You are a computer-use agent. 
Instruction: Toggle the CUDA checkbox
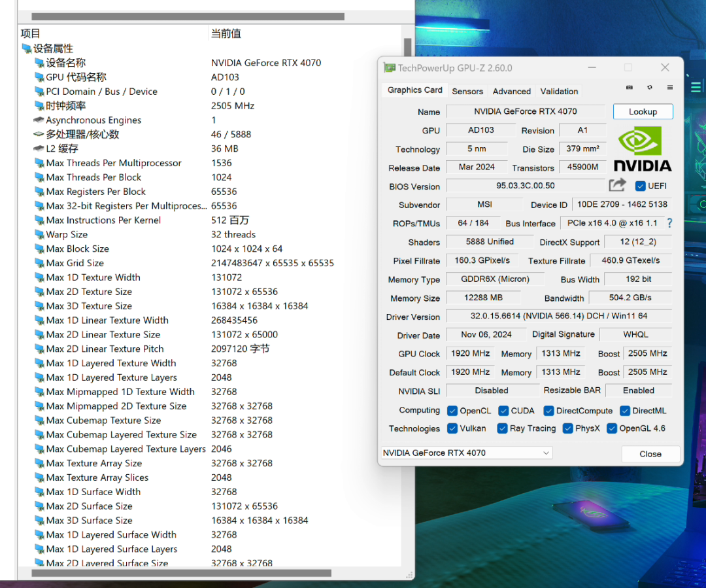tap(503, 411)
